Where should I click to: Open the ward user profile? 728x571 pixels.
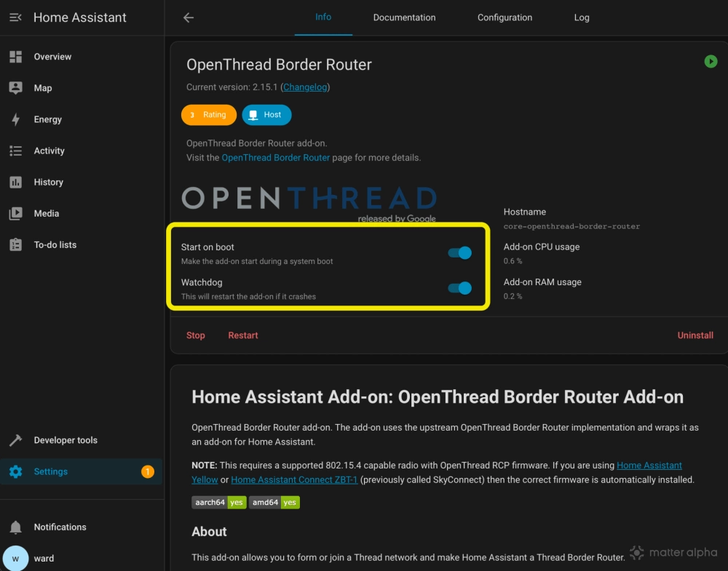pyautogui.click(x=44, y=558)
